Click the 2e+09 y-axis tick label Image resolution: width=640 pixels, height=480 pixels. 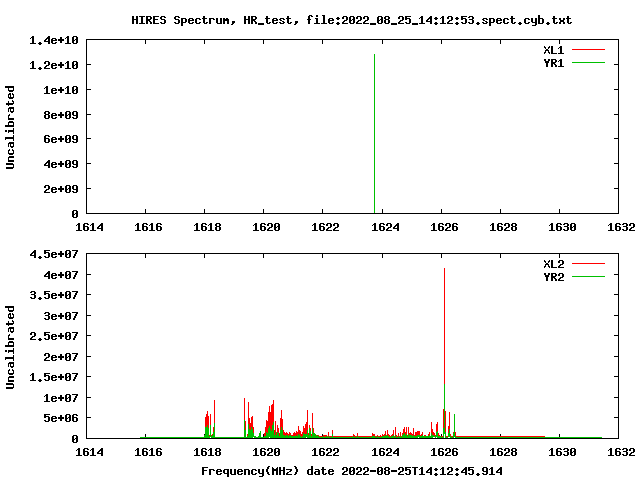pos(60,189)
